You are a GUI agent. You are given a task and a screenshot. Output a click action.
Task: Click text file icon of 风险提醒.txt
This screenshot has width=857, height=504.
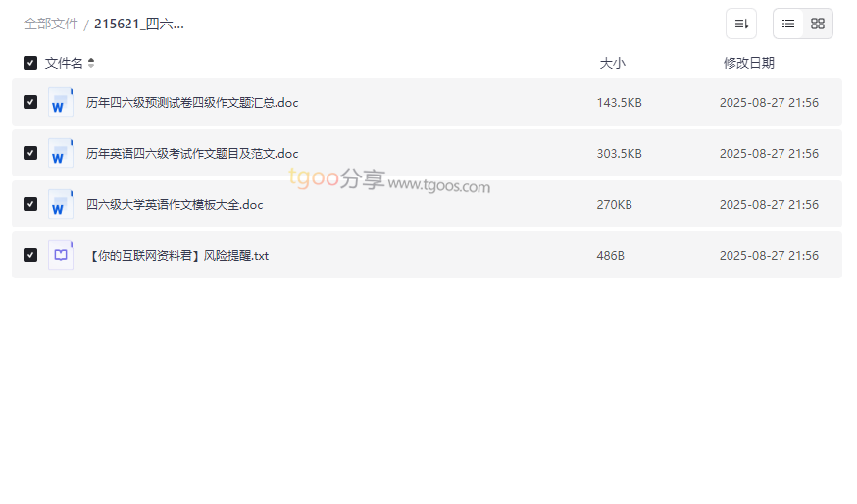pyautogui.click(x=60, y=255)
